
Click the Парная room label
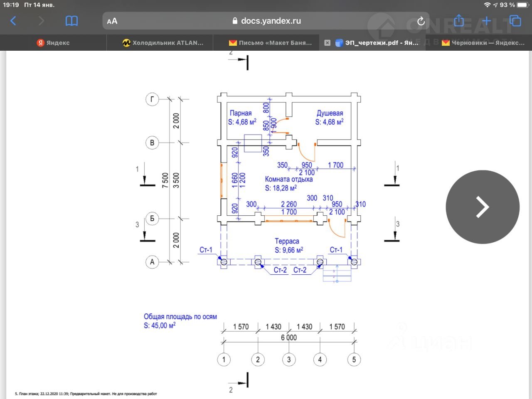click(x=241, y=113)
